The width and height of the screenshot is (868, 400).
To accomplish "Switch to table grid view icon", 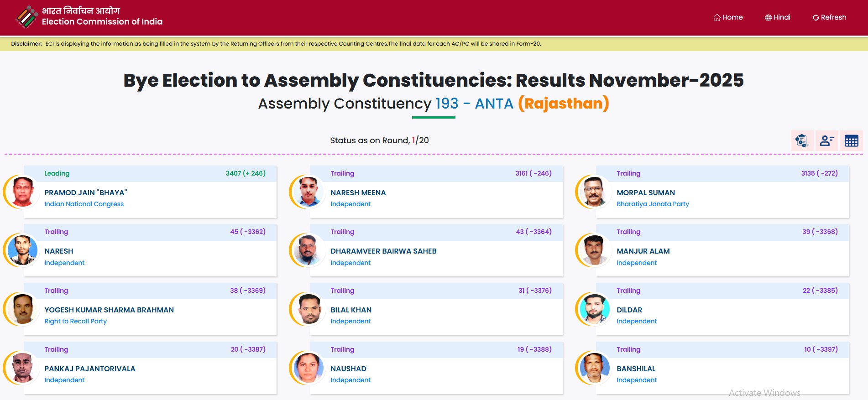I will tap(851, 141).
